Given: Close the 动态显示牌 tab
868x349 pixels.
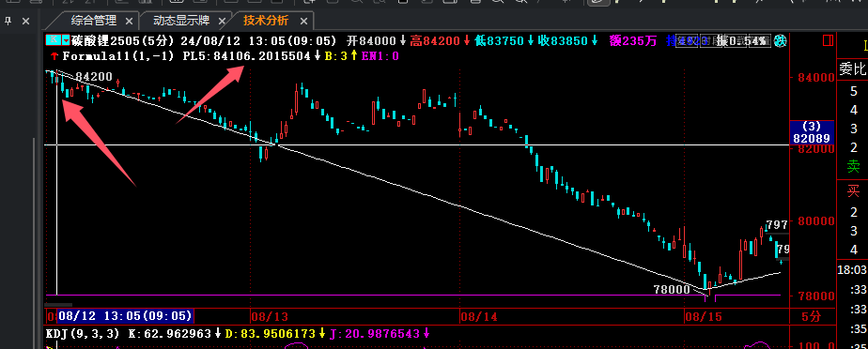Looking at the screenshot, I should tap(223, 21).
